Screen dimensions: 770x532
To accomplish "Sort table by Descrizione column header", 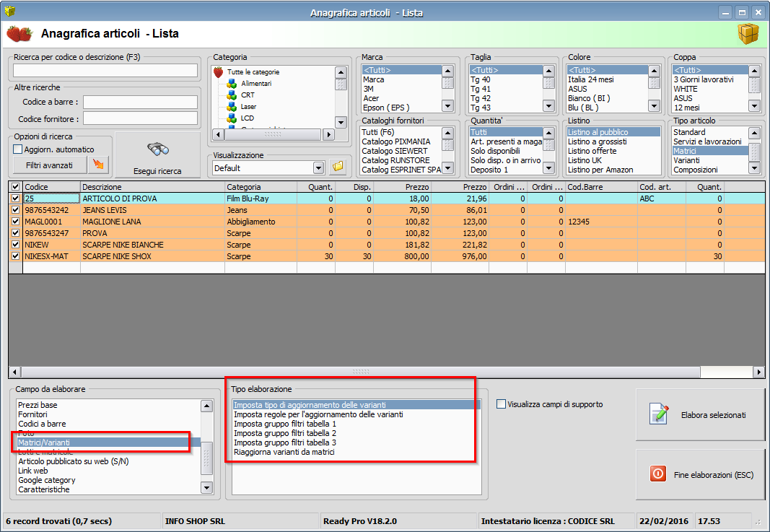I will tap(152, 187).
